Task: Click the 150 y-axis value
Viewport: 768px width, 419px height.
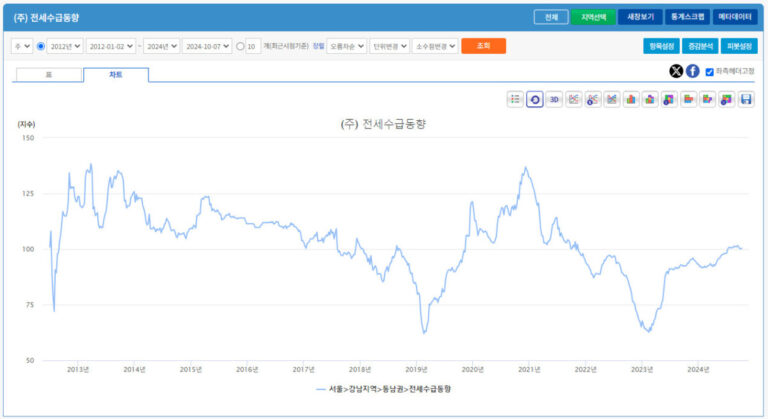Action: click(x=28, y=138)
